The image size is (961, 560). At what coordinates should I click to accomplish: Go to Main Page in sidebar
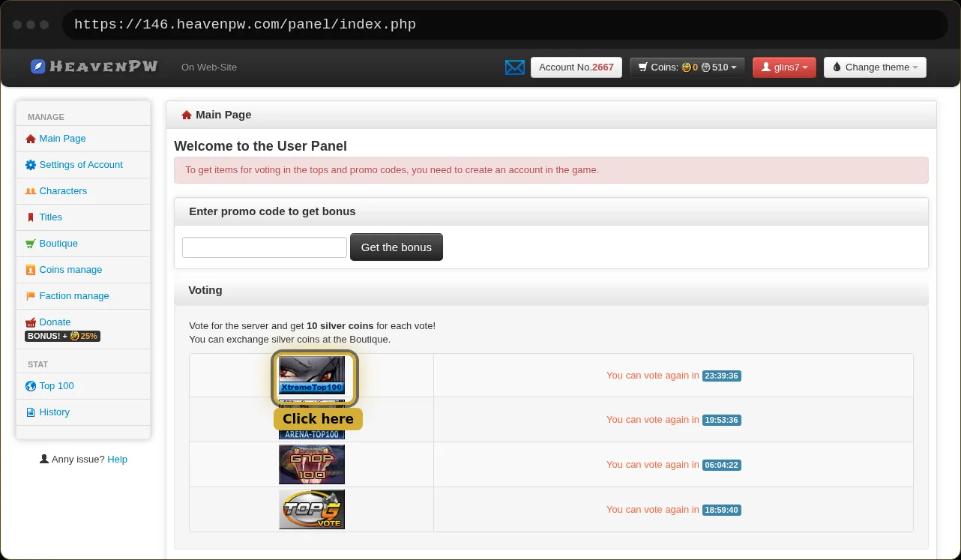(x=63, y=139)
